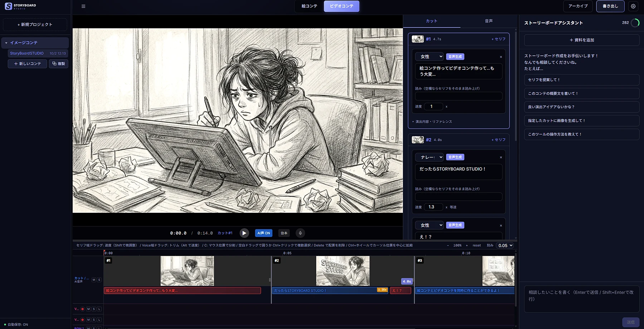
Task: Mute the カット AI音声 track
Action: [94, 280]
